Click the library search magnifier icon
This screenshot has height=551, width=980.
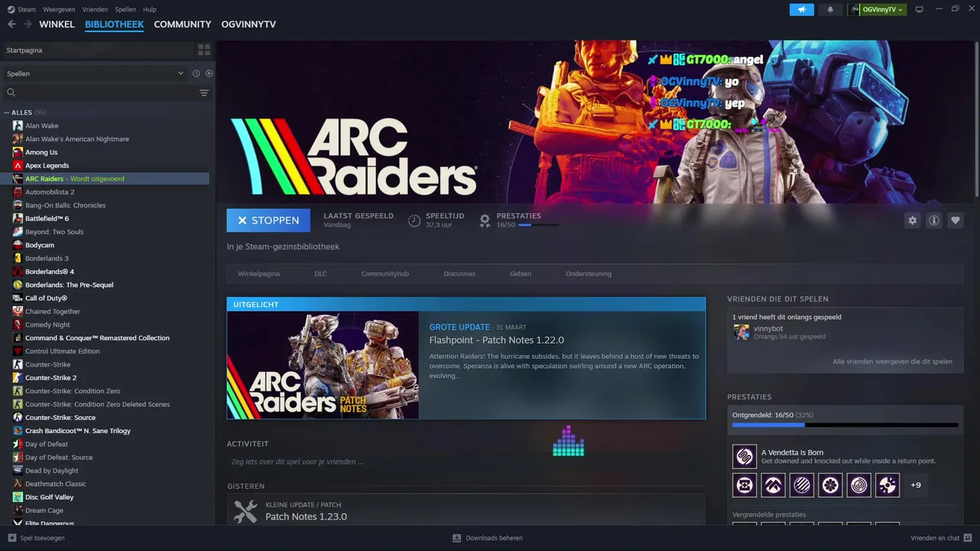pos(11,93)
